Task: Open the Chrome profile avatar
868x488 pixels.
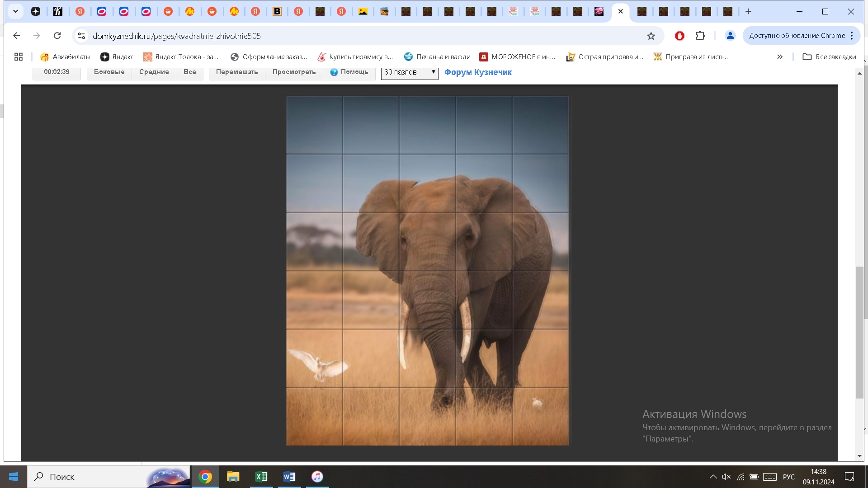Action: tap(730, 36)
